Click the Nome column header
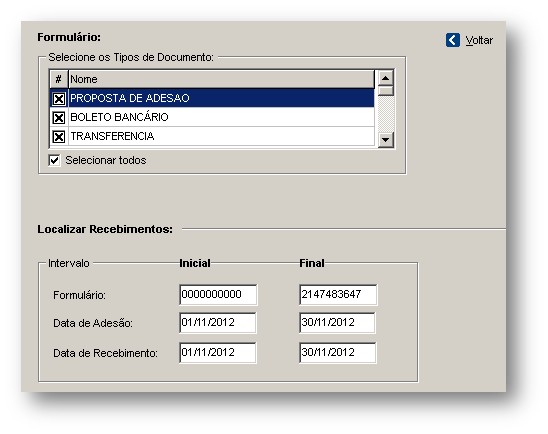Viewport: 548px width, 434px height. click(221, 79)
